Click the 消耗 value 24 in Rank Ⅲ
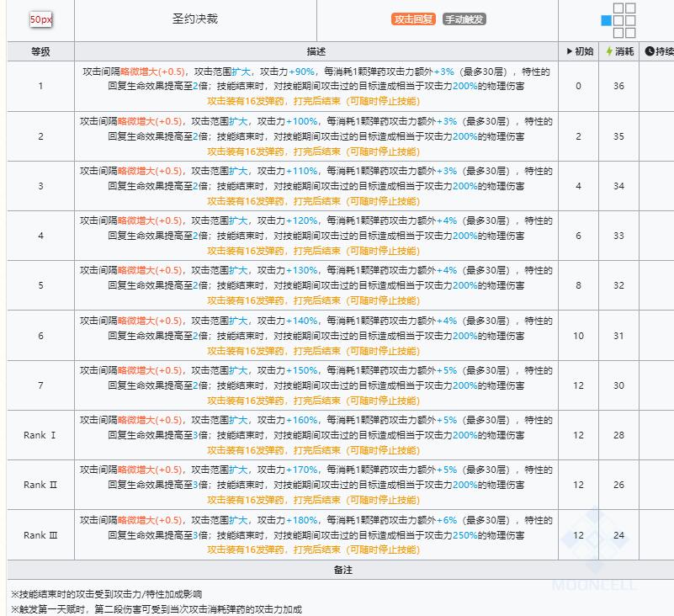The height and width of the screenshot is (616, 674). 618,535
